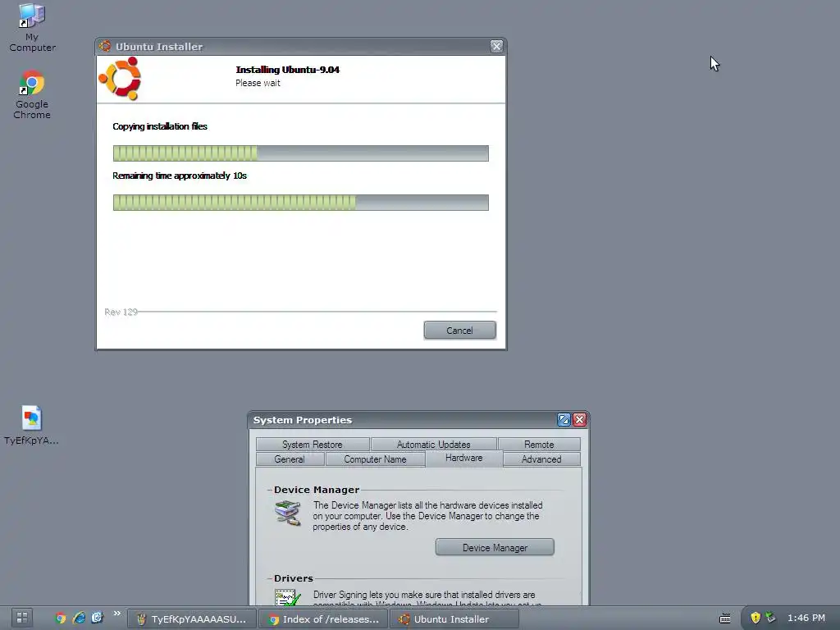This screenshot has width=840, height=630.
Task: Launch Internet Explorer from quick launch
Action: point(79,618)
